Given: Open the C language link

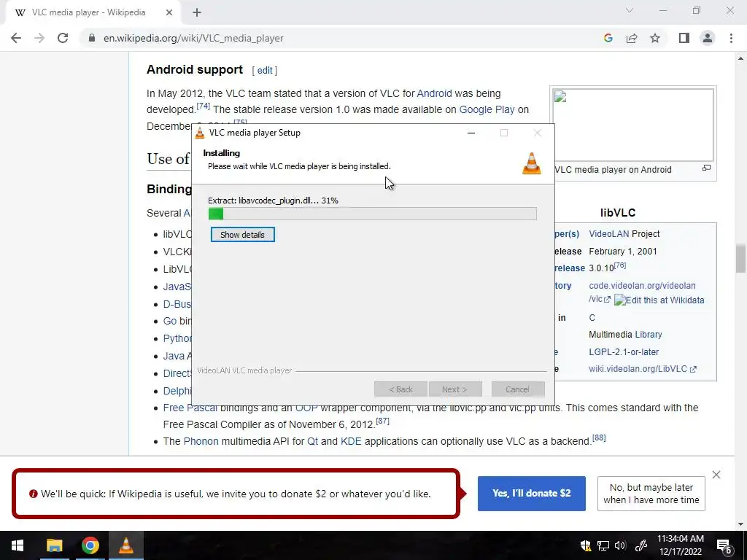Looking at the screenshot, I should (592, 318).
